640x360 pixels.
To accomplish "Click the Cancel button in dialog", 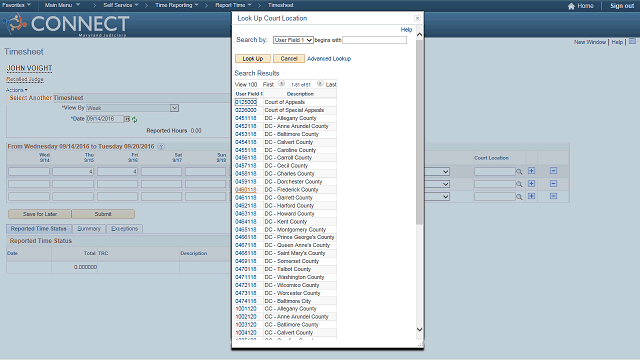I will click(289, 59).
